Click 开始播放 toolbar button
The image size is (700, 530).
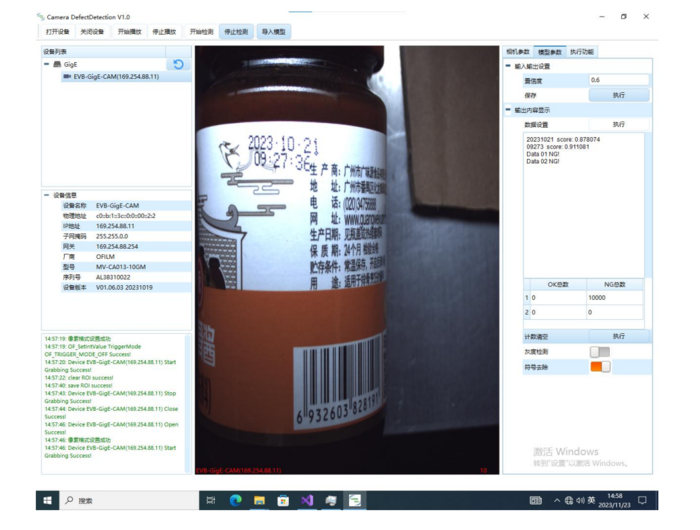129,32
